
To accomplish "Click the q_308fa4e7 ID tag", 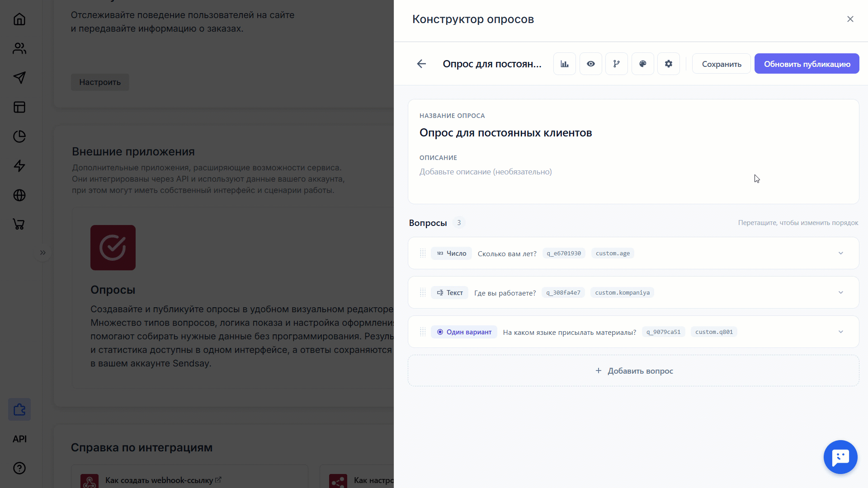I will point(563,292).
